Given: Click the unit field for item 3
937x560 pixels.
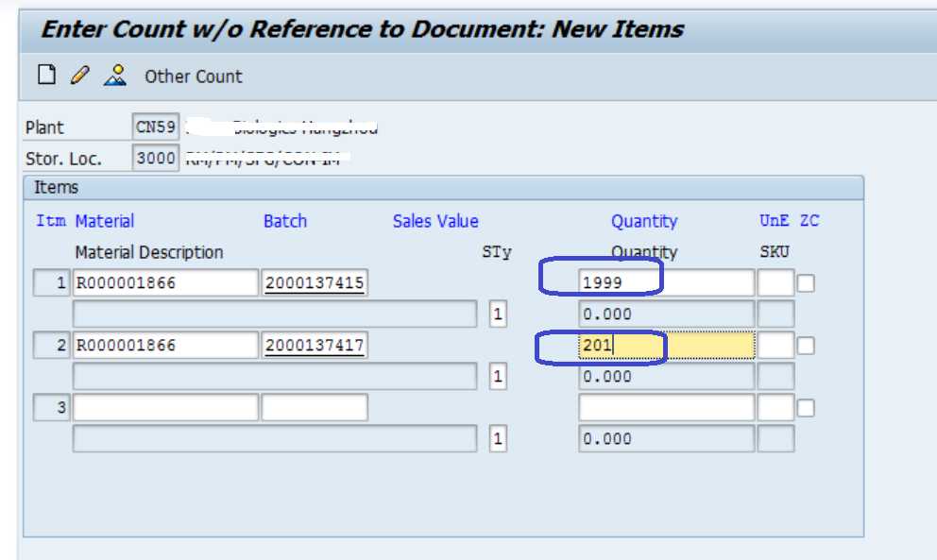Looking at the screenshot, I should [x=775, y=408].
